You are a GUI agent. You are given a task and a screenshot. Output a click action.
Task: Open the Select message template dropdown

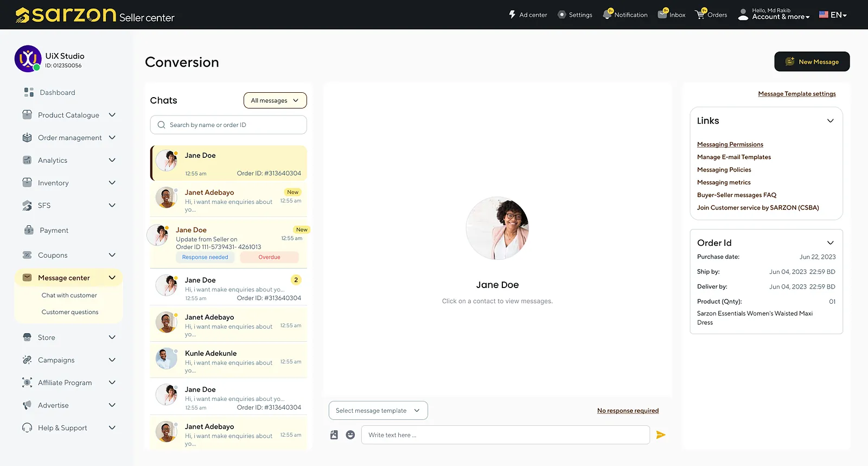[378, 410]
